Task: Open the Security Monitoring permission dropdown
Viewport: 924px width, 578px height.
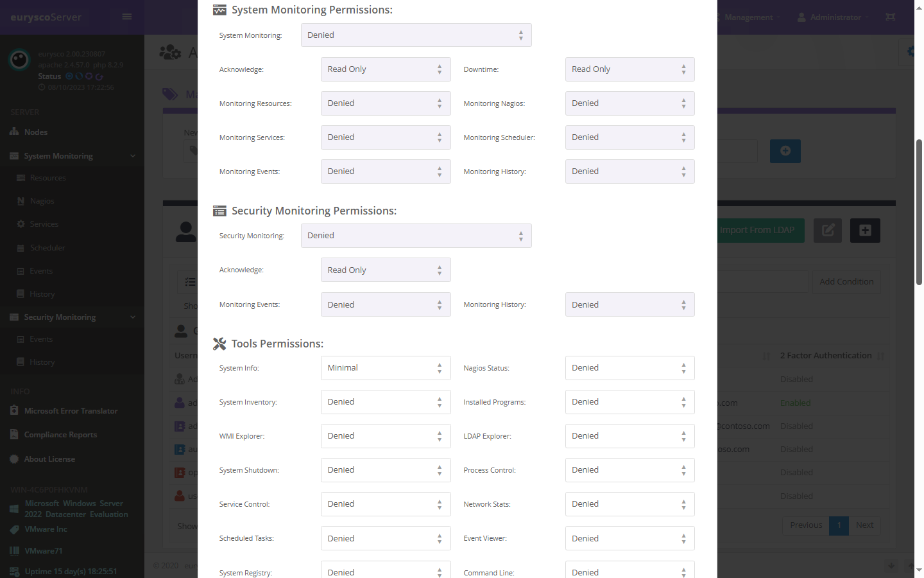Action: tap(416, 236)
